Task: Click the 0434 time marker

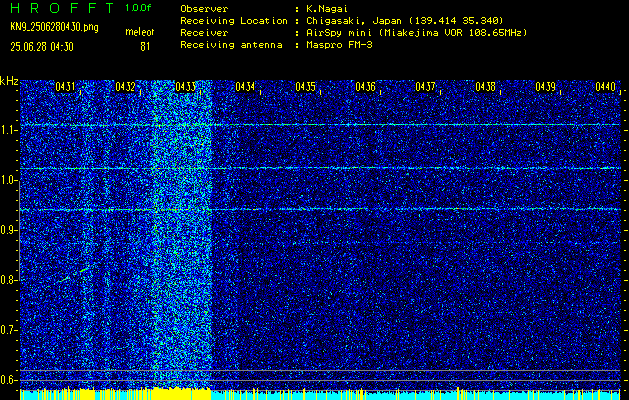Action: tap(245, 87)
